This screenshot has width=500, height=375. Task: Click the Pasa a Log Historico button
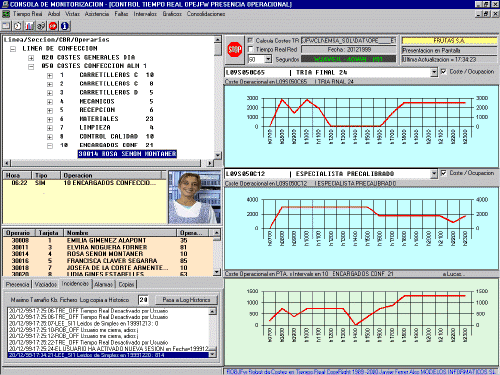186,300
